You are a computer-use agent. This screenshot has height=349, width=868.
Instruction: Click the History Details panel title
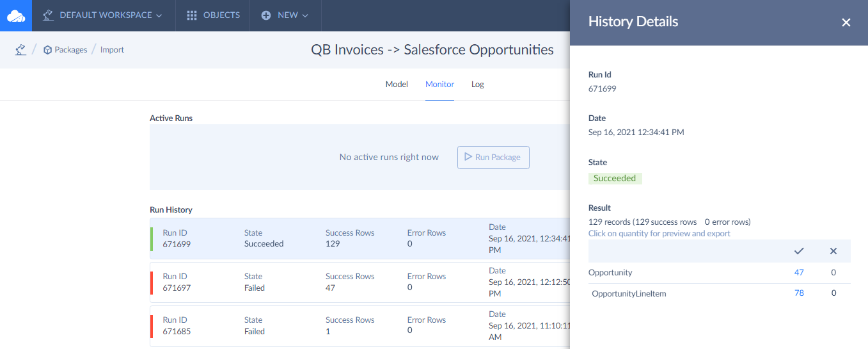click(x=633, y=21)
